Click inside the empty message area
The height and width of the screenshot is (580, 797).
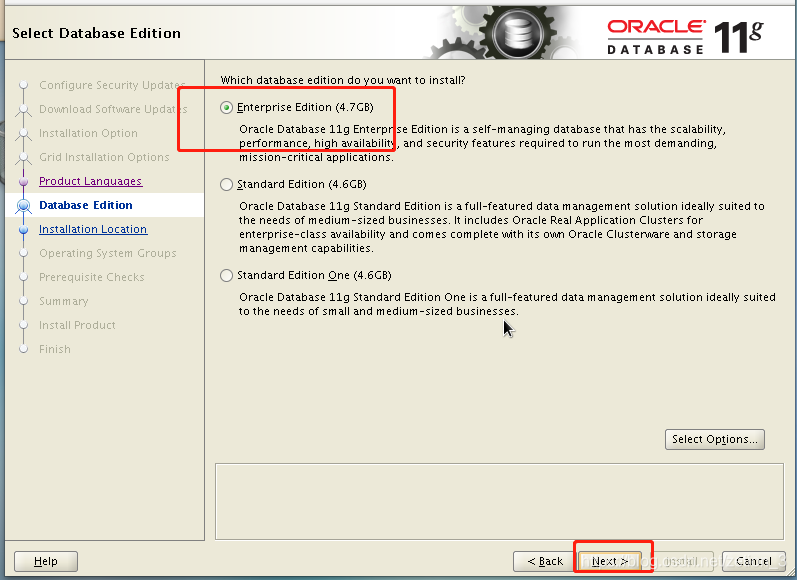[x=499, y=501]
